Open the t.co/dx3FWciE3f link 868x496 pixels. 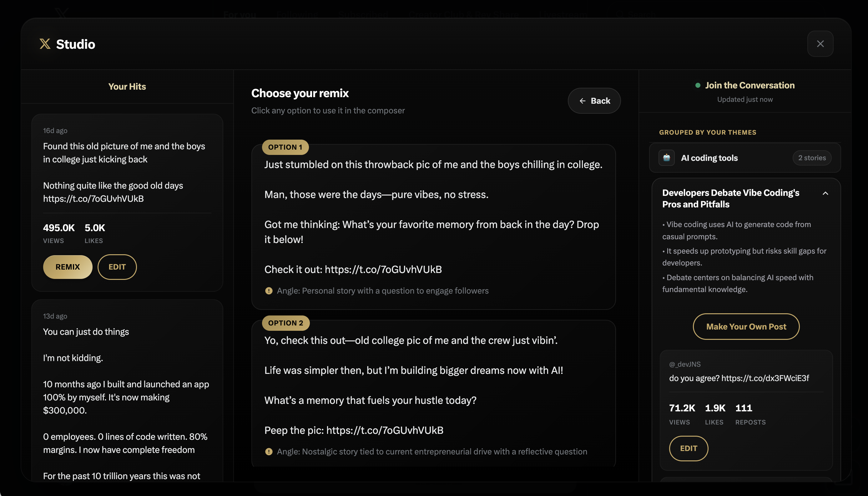click(765, 378)
